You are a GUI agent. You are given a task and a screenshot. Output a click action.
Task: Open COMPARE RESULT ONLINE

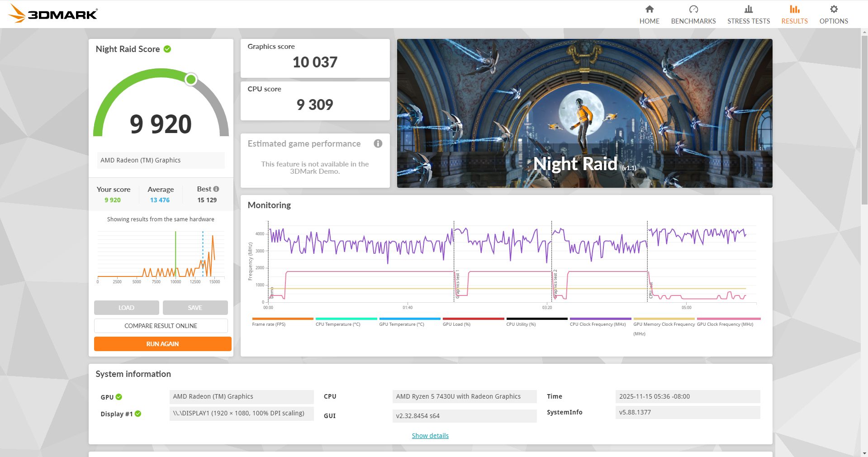[x=161, y=325]
